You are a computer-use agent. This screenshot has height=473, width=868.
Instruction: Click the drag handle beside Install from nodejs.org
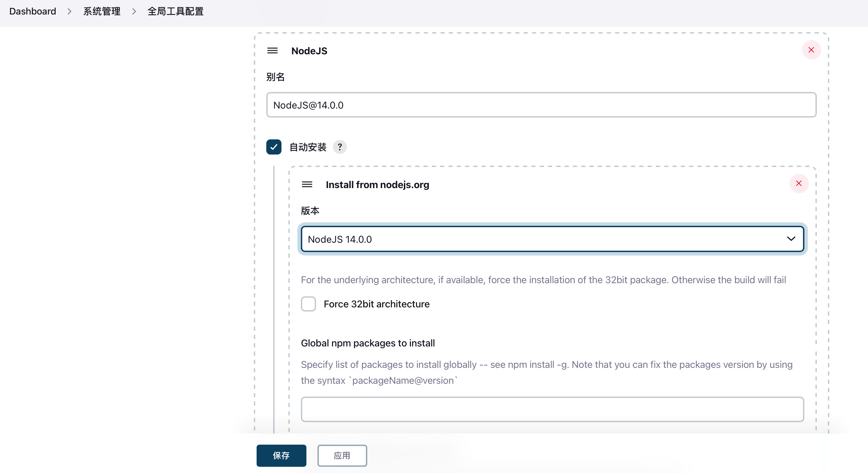pyautogui.click(x=307, y=184)
